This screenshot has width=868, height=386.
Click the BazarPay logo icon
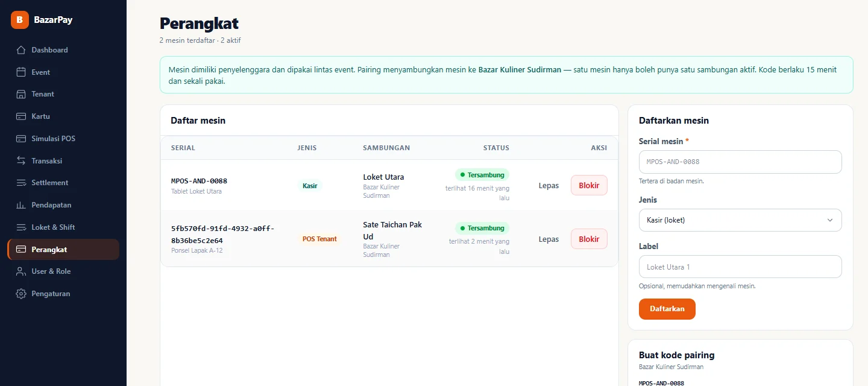coord(20,20)
